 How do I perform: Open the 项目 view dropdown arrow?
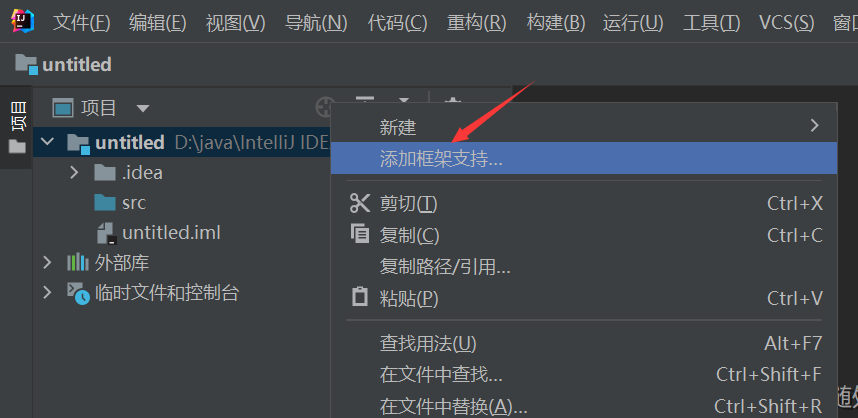click(142, 108)
